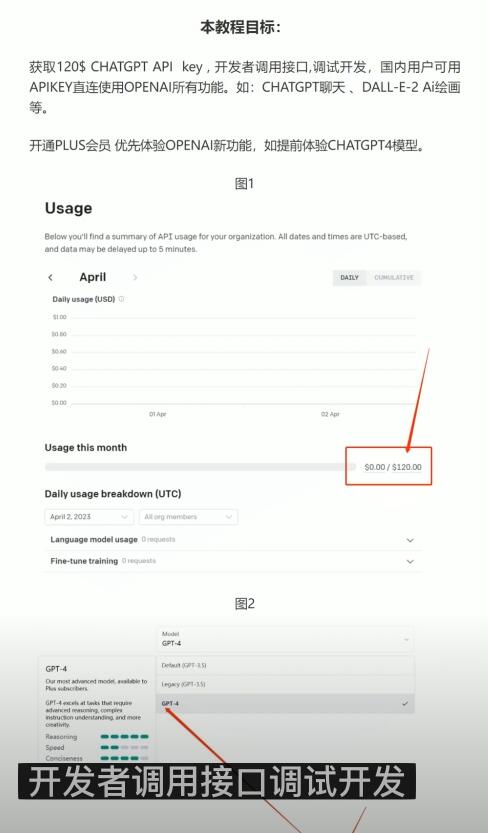Expand Fine-tune training row
Image resolution: width=488 pixels, height=833 pixels.
tap(233, 561)
